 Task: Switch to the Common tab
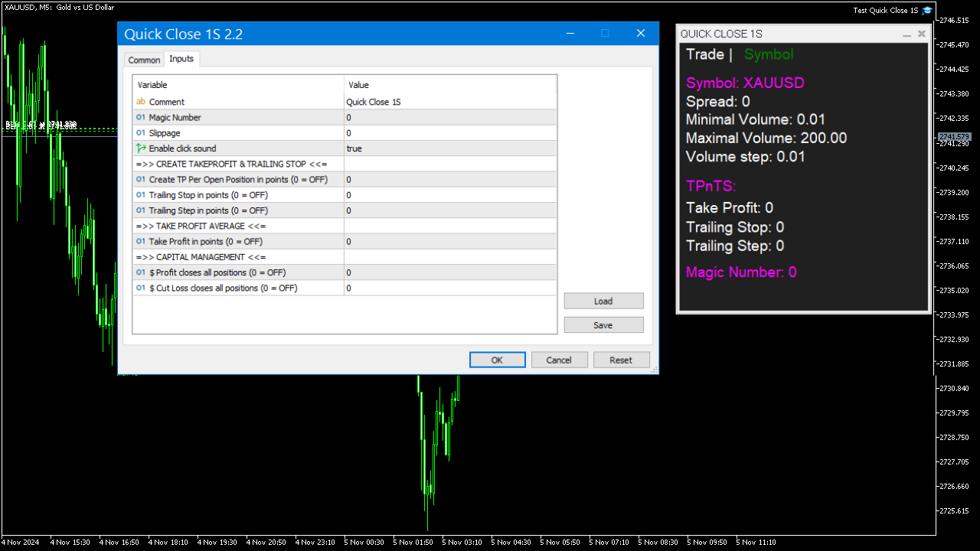tap(144, 59)
